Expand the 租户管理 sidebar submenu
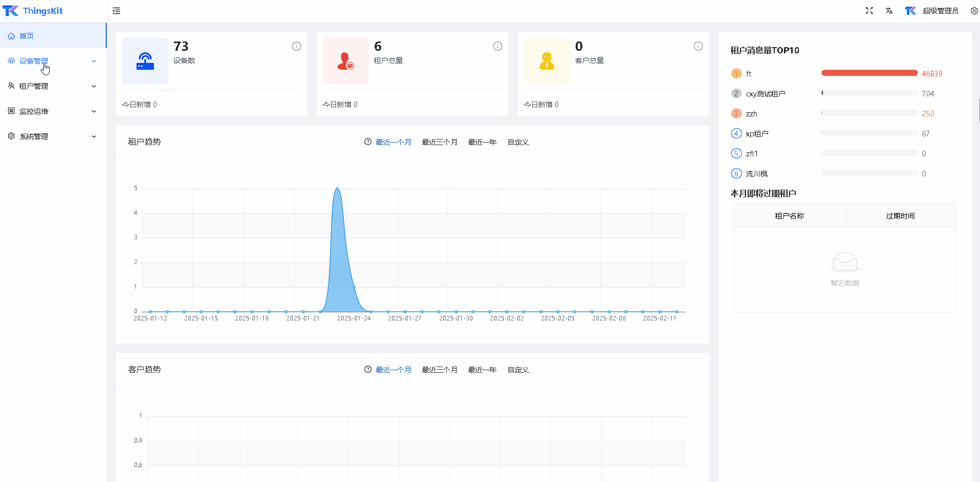 coord(51,86)
